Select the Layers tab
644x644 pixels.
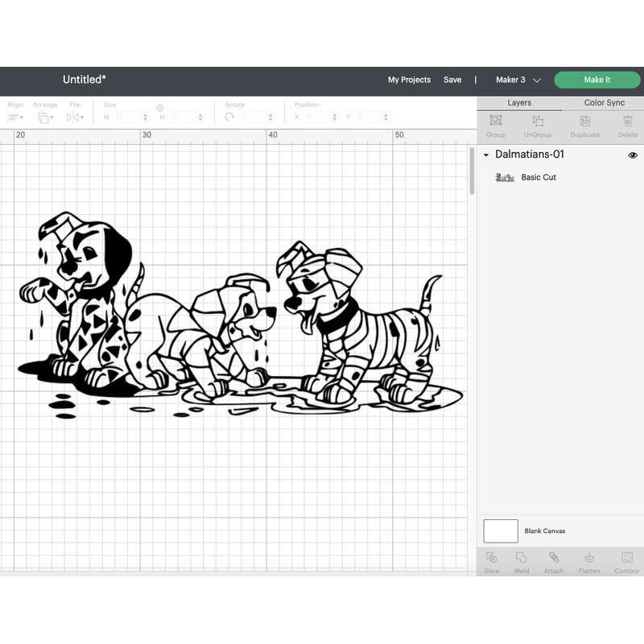coord(519,103)
